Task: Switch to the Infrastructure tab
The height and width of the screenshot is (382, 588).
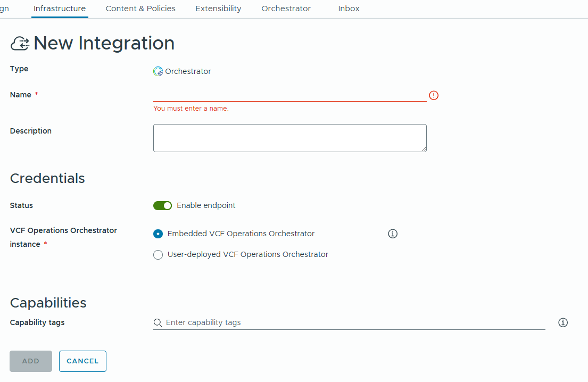Action: coord(60,9)
